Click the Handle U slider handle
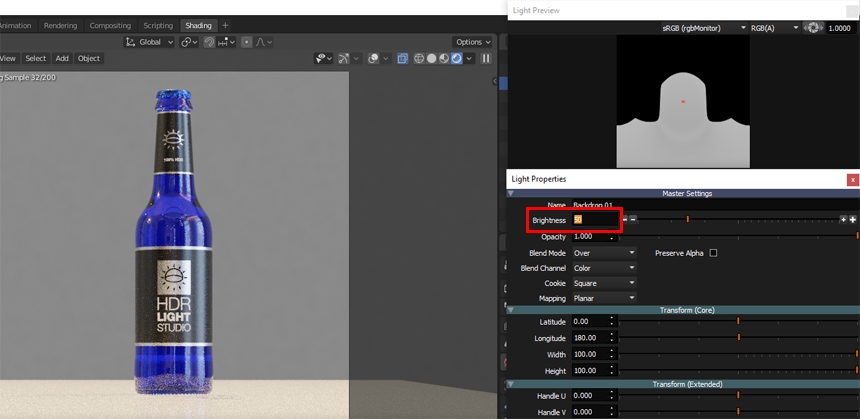Viewport: 860px width, 419px height. (738, 394)
